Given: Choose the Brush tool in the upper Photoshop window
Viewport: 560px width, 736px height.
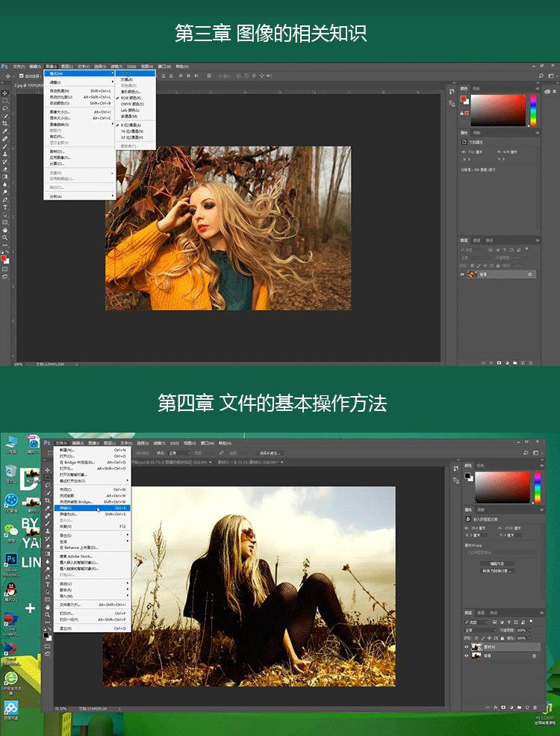Looking at the screenshot, I should (5, 146).
